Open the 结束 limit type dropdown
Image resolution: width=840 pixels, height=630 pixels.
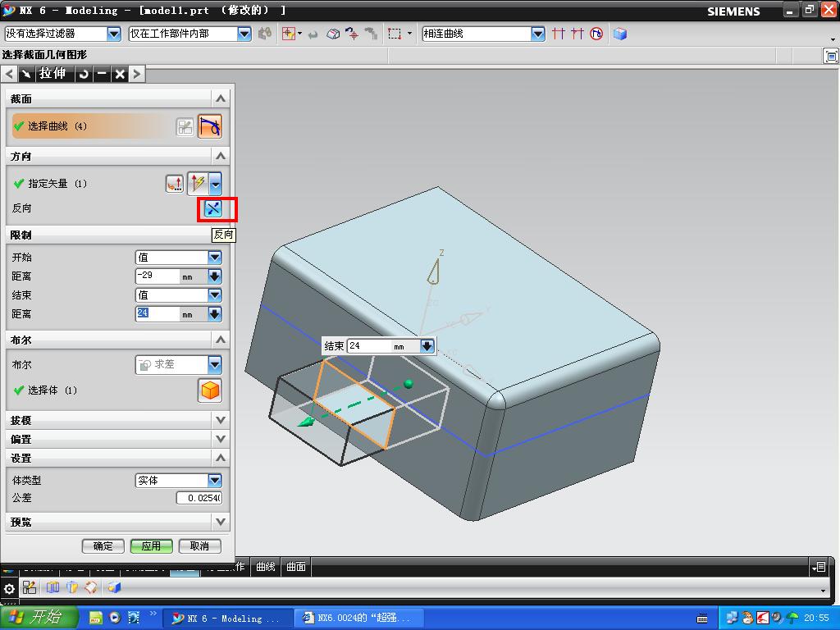[215, 295]
